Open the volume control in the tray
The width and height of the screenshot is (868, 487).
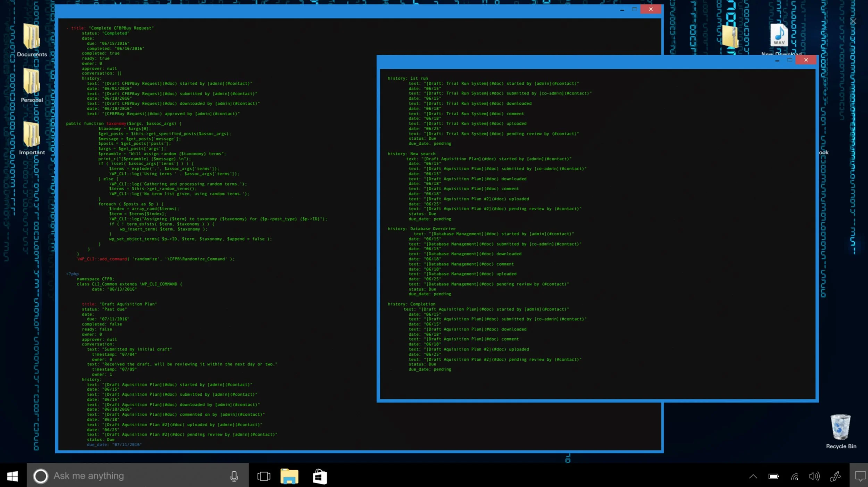[x=814, y=476]
